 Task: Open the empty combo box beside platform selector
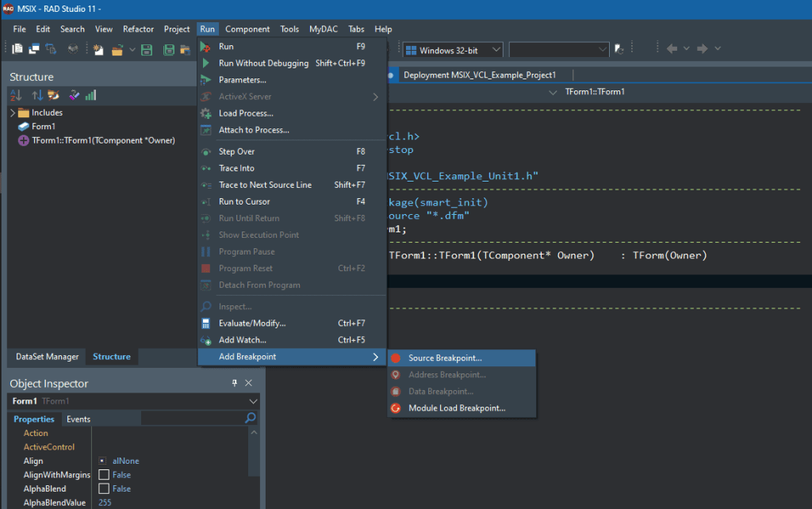pos(559,50)
